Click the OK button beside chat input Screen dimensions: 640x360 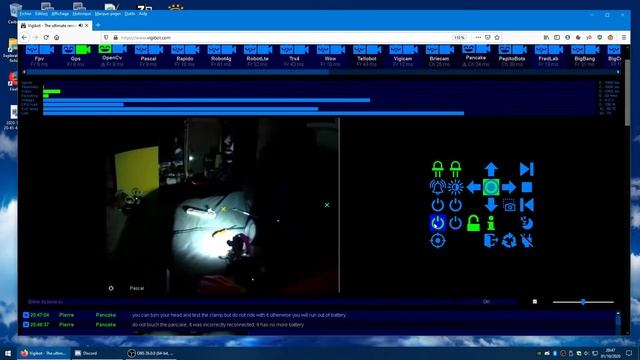pyautogui.click(x=487, y=302)
